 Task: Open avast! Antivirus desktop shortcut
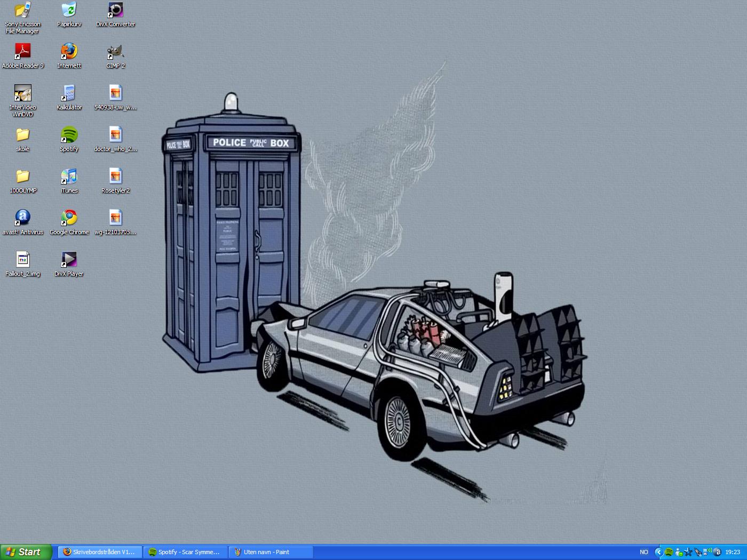pos(22,223)
